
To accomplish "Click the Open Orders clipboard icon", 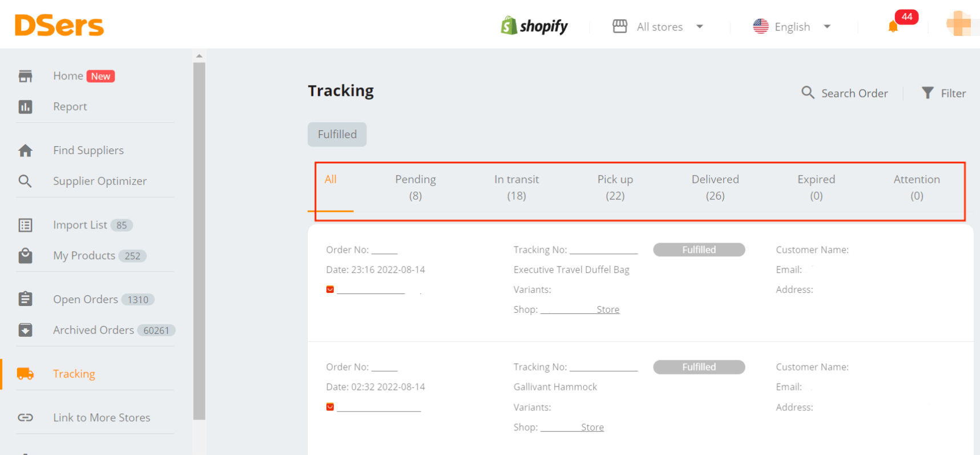I will [x=25, y=299].
